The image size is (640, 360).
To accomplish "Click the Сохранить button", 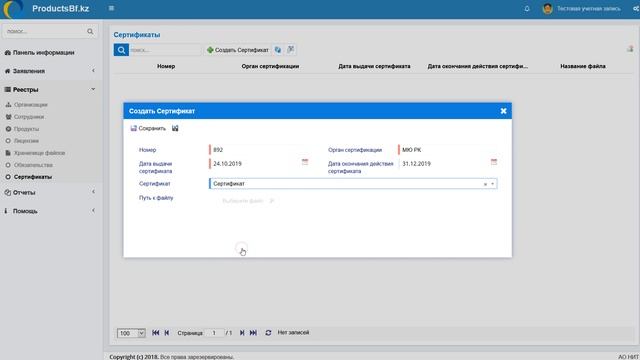I will [x=148, y=128].
